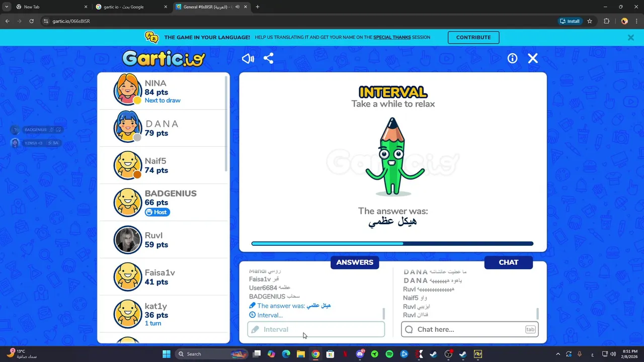Click the taskbar Search box

[211, 354]
